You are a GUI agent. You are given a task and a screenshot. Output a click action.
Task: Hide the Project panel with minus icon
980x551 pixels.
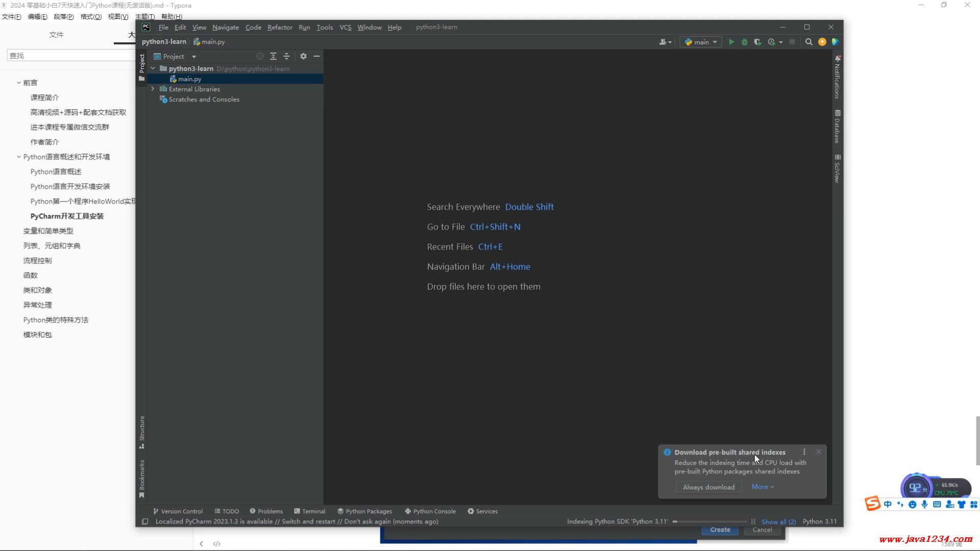316,56
